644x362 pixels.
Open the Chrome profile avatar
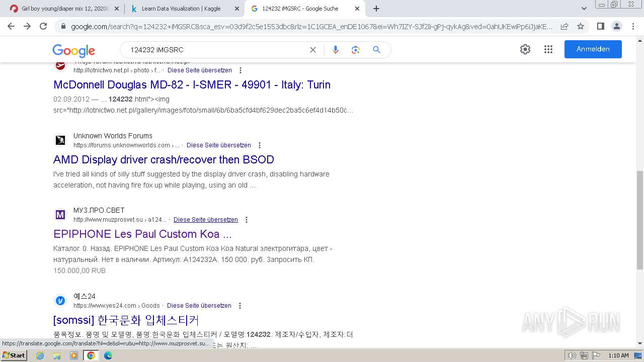(x=616, y=26)
